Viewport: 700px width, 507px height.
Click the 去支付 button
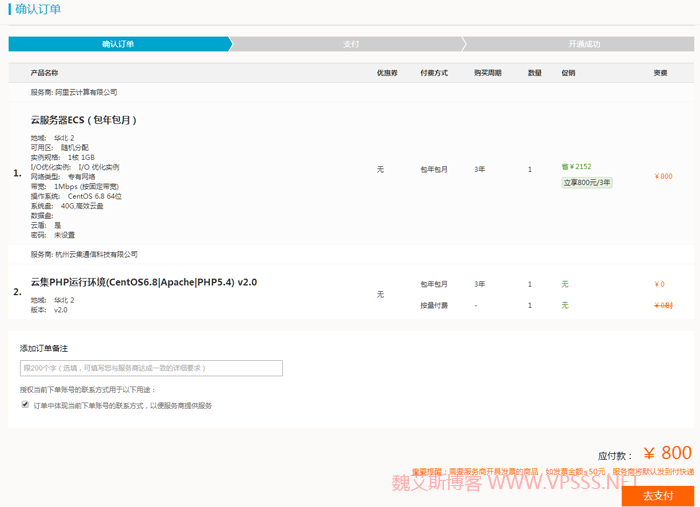click(657, 496)
